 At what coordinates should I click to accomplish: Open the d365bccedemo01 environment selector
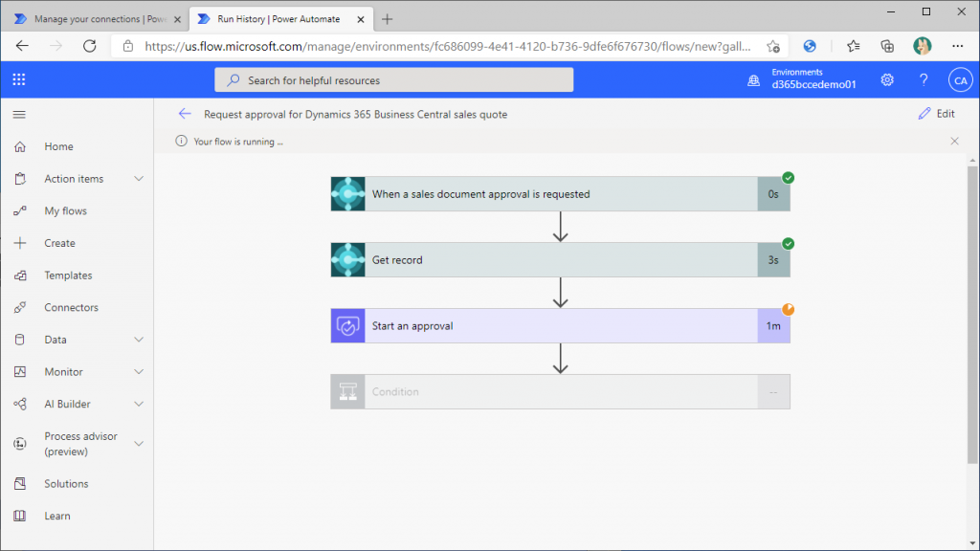[813, 84]
